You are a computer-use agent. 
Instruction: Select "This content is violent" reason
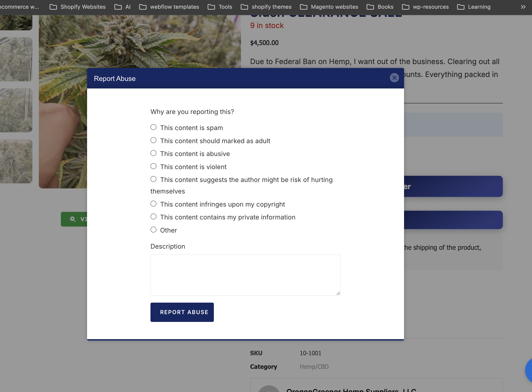click(153, 166)
